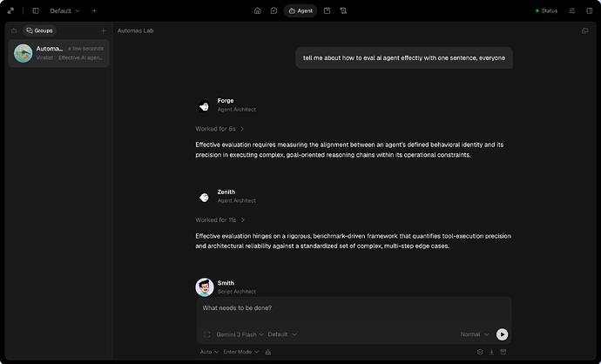Click the expand input icon left of Gemini 3 Flash
Viewport: 601px width, 364px height.
point(207,334)
